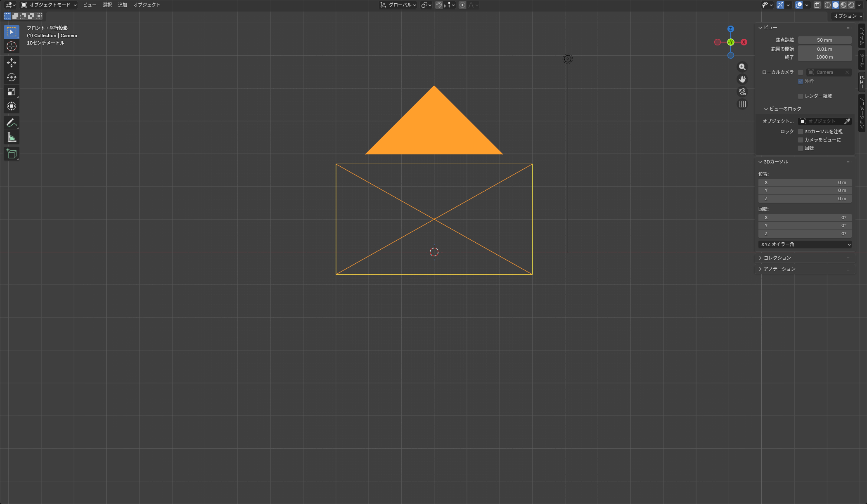Select the Select Box tool in the toolbar
Viewport: 867px width, 504px height.
tap(12, 32)
